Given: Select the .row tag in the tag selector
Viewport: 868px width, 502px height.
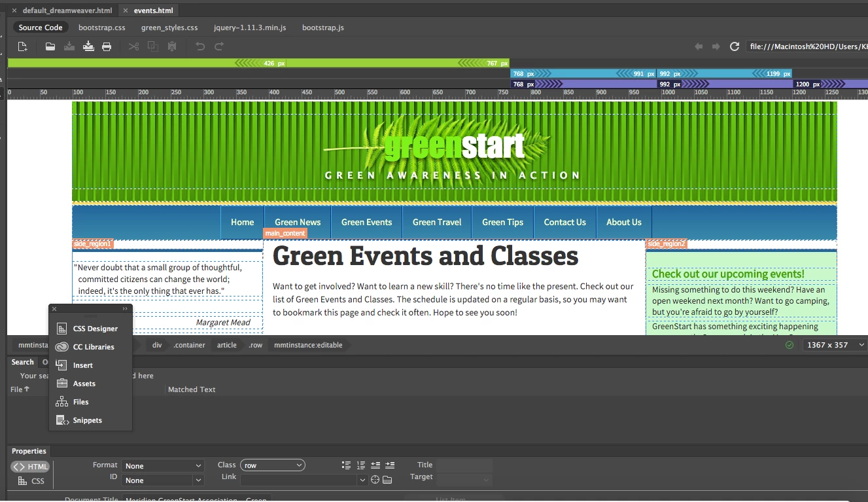Looking at the screenshot, I should click(255, 345).
